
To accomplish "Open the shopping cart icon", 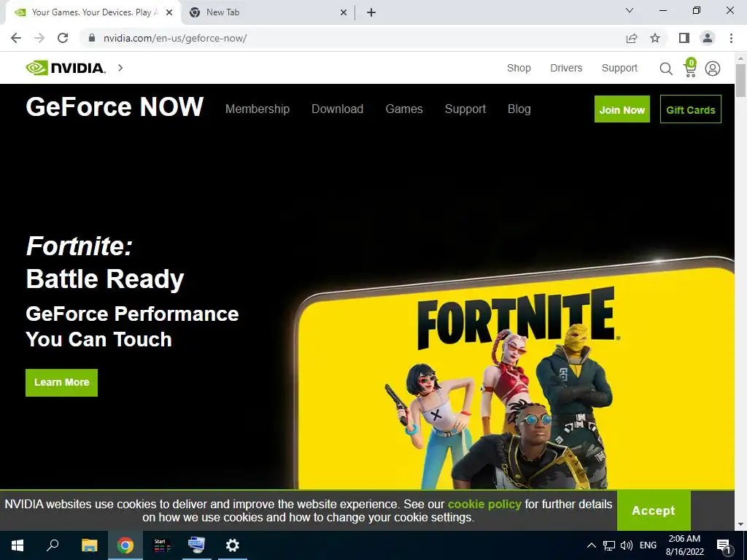I will [690, 68].
